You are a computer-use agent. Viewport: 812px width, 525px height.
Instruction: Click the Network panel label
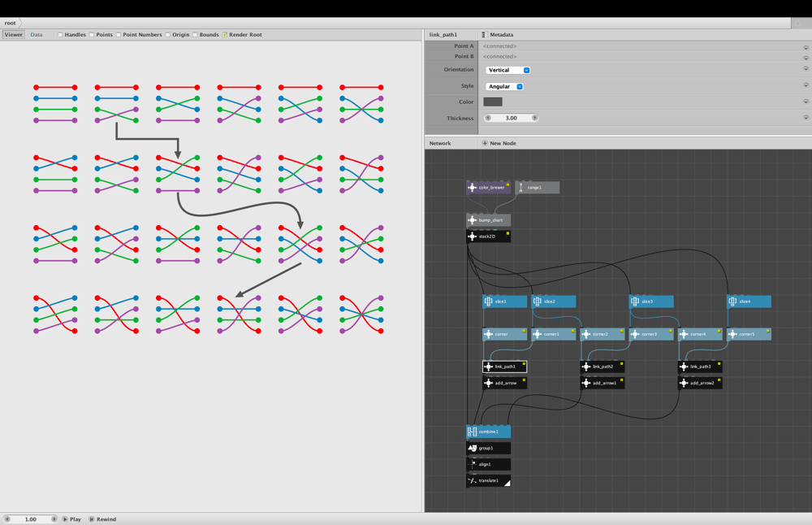click(440, 143)
